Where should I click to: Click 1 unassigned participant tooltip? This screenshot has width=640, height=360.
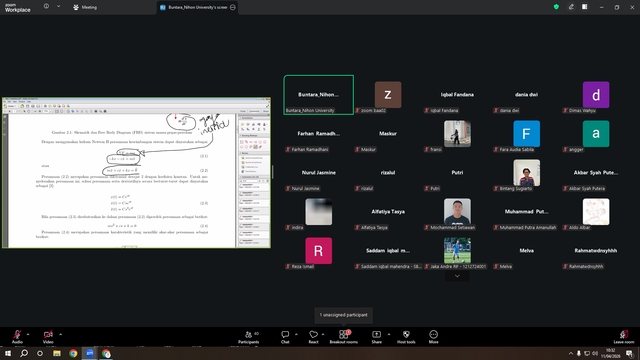[x=343, y=315]
